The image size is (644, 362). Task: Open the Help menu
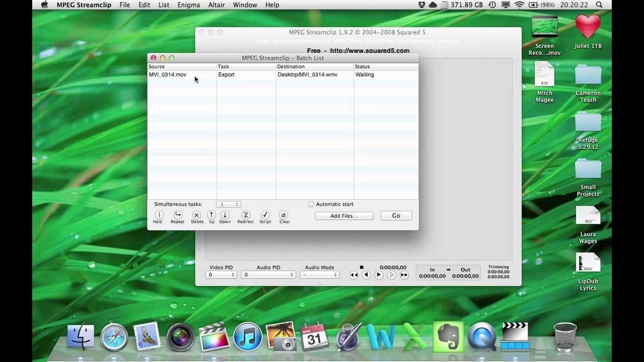pos(272,5)
